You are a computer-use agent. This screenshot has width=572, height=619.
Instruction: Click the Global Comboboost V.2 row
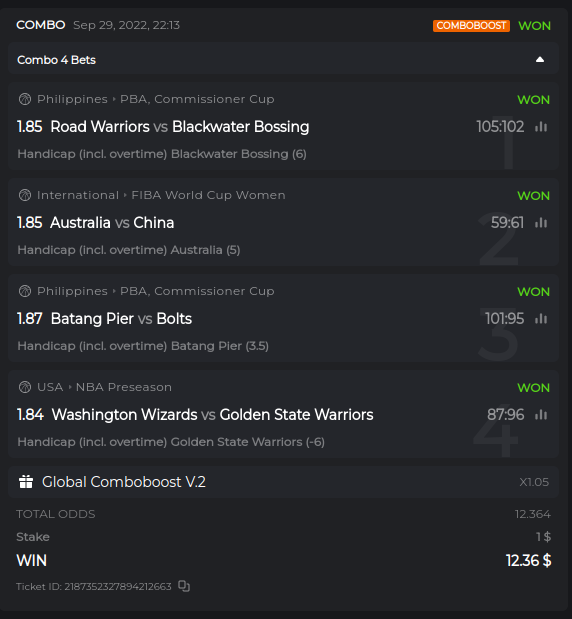(x=283, y=482)
